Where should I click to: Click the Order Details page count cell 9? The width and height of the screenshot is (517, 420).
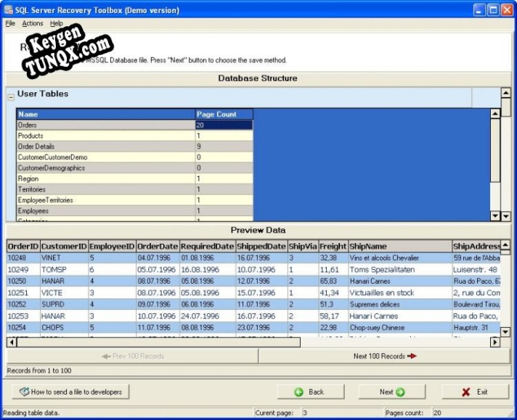click(224, 147)
